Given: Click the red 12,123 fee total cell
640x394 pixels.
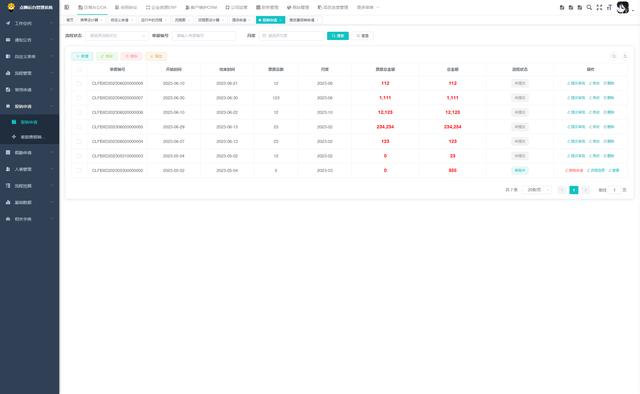Looking at the screenshot, I should tap(385, 112).
